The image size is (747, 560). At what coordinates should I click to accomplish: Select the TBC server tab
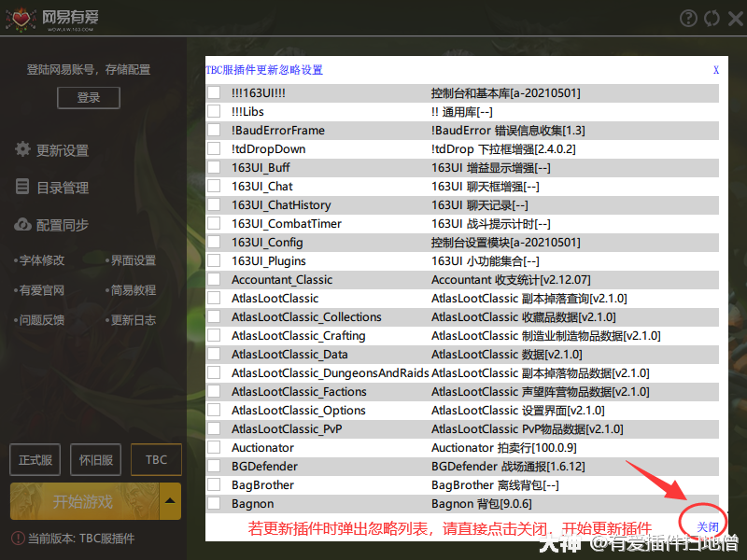tap(156, 459)
